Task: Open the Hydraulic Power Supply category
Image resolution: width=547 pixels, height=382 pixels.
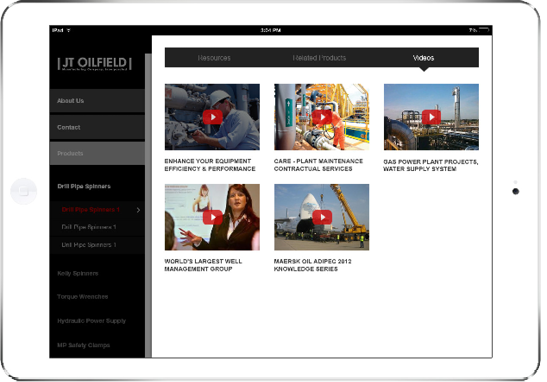Action: 91,321
